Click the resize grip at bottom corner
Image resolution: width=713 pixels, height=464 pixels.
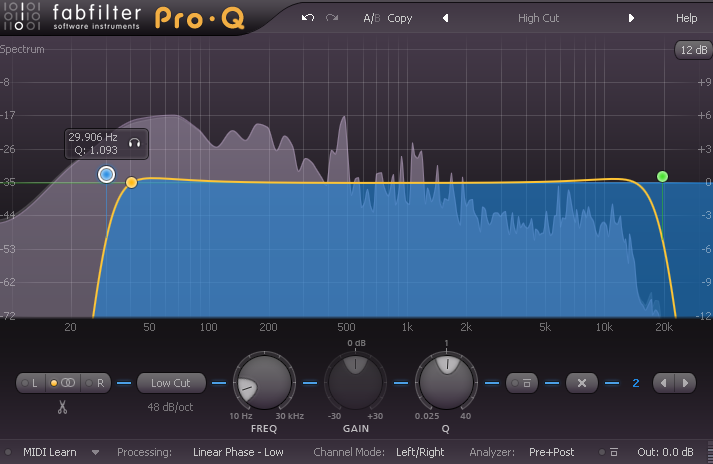708,453
